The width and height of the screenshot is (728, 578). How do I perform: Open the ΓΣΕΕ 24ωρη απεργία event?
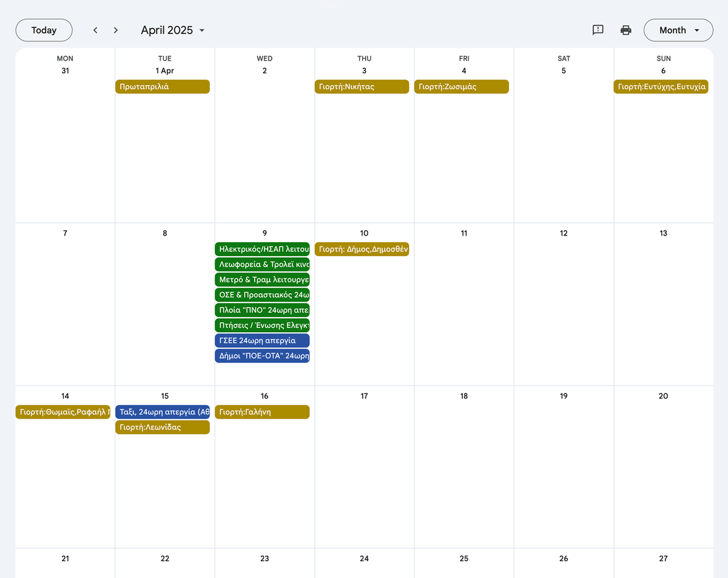pos(262,341)
